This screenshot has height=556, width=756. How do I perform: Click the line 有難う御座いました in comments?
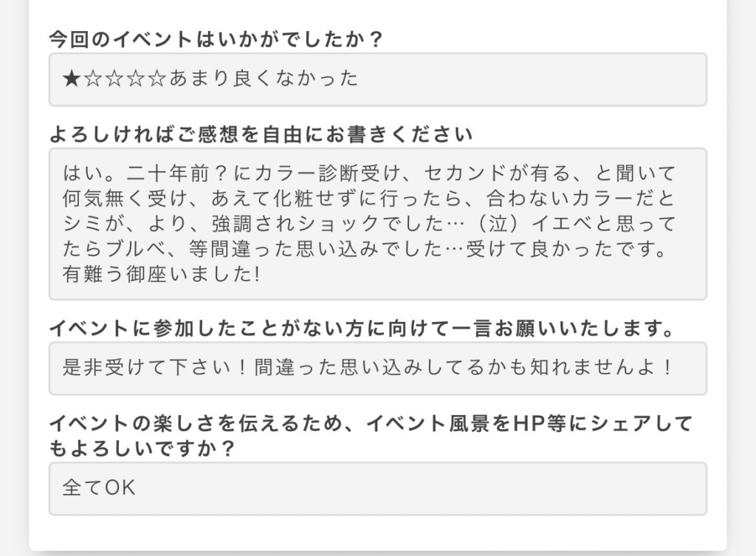(x=162, y=275)
